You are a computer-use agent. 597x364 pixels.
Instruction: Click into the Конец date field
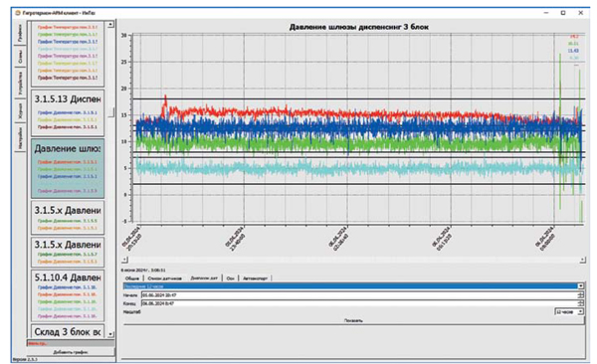pyautogui.click(x=359, y=303)
